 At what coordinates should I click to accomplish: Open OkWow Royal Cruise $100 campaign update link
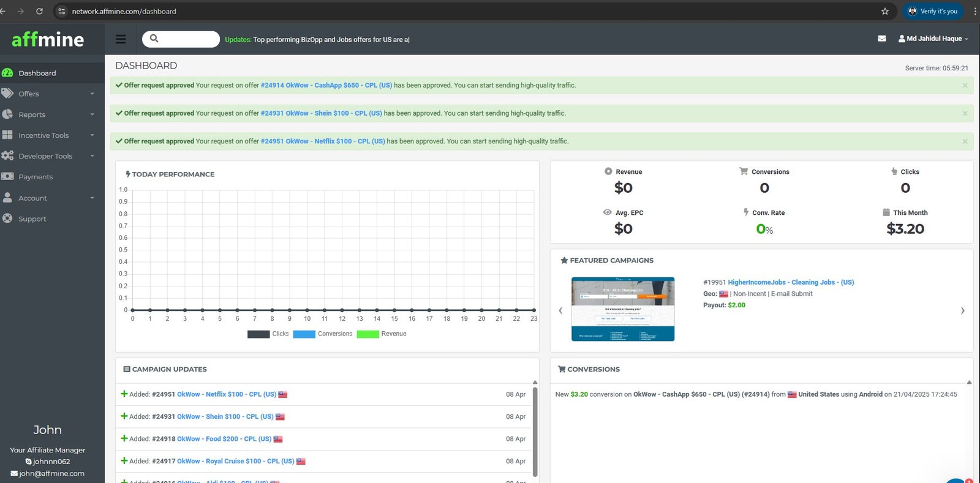pyautogui.click(x=236, y=461)
